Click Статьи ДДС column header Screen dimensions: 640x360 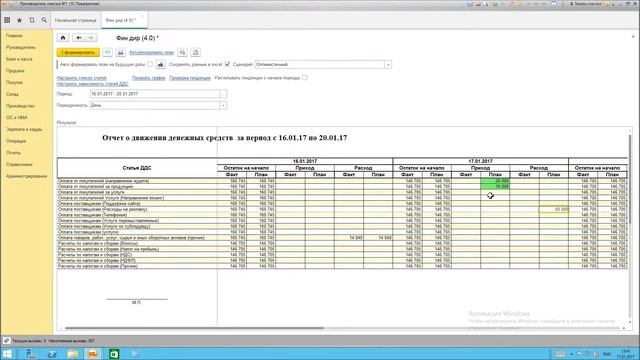(x=137, y=168)
